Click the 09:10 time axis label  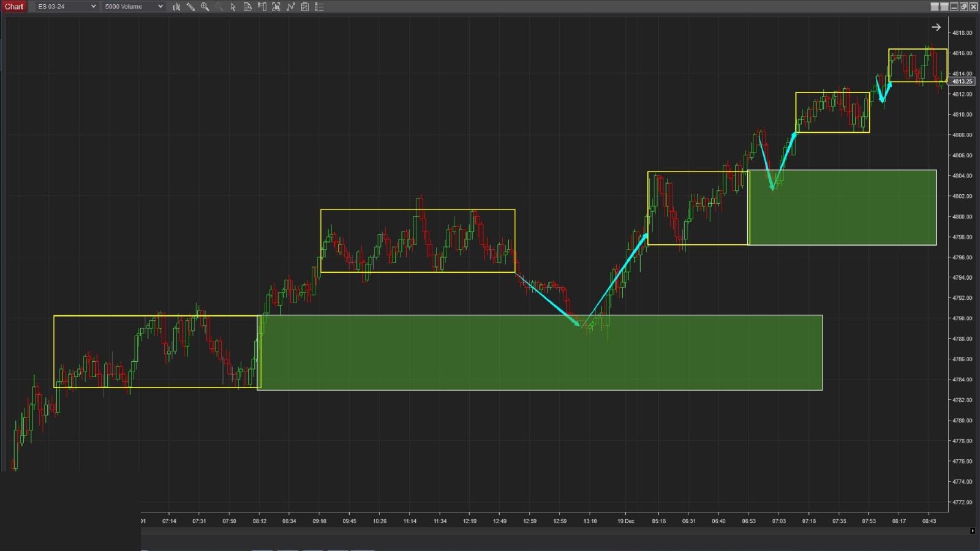[319, 522]
